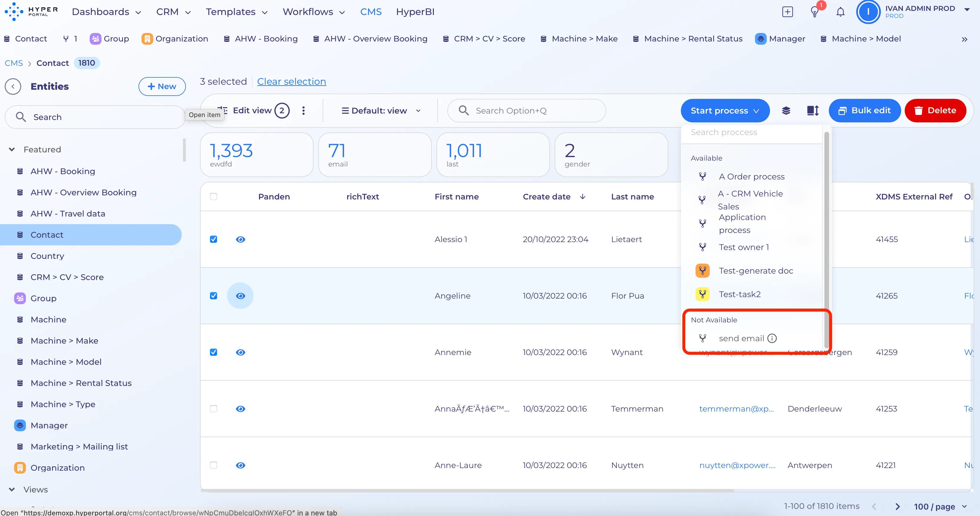
Task: Uncheck the Angeline row checkbox
Action: coord(214,295)
